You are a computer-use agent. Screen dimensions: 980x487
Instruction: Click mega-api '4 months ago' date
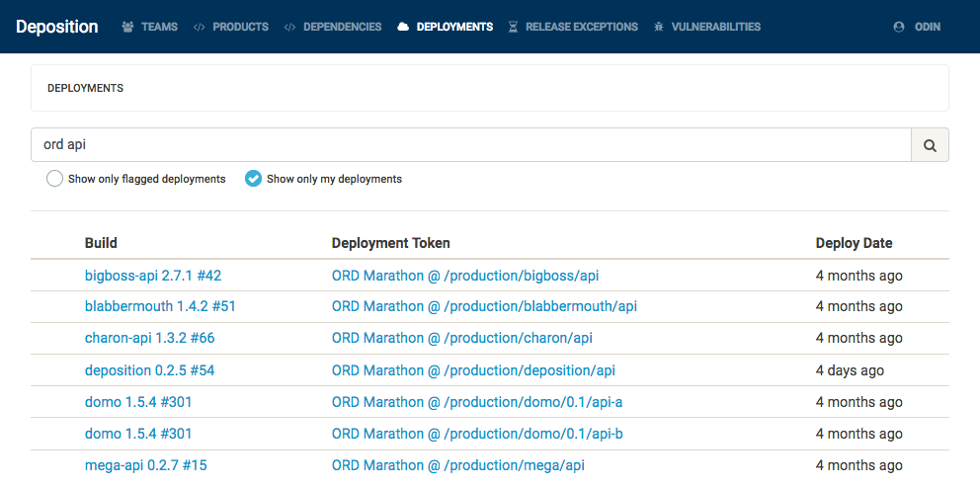coord(858,465)
